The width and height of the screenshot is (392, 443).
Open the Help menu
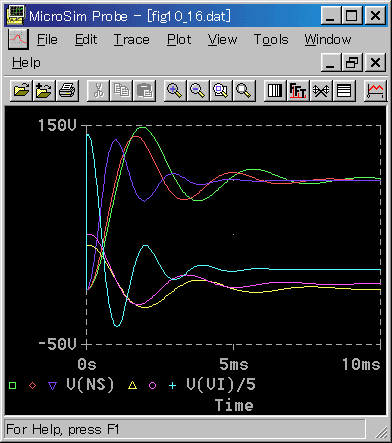(x=26, y=63)
